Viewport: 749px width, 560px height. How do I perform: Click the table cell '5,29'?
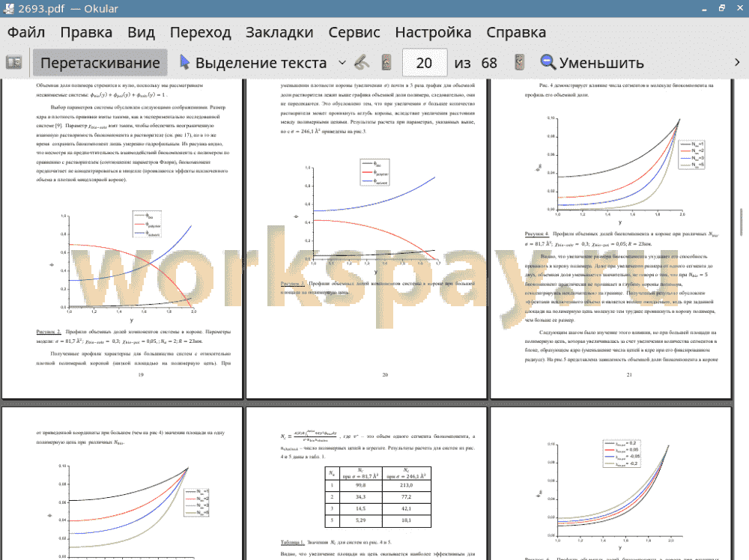coord(361,520)
